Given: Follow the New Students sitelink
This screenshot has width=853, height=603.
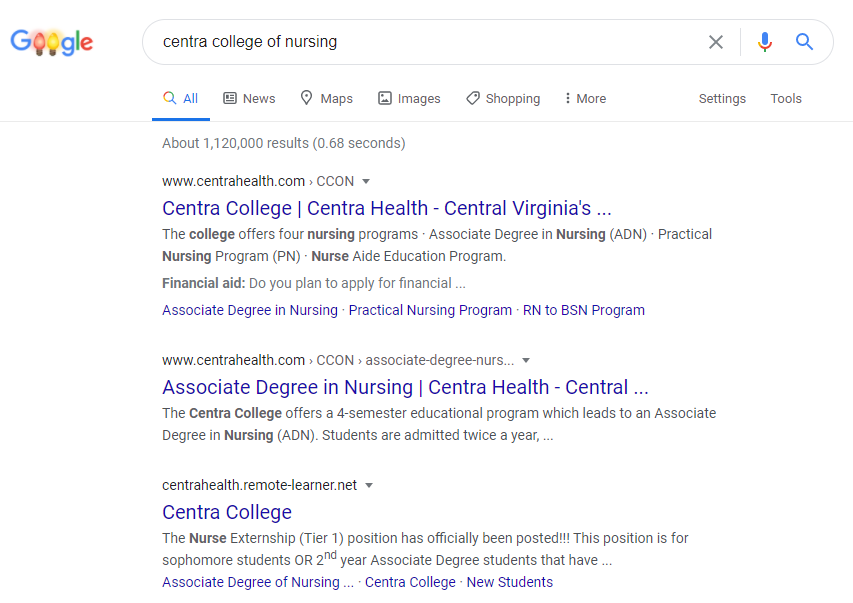Looking at the screenshot, I should pos(509,582).
